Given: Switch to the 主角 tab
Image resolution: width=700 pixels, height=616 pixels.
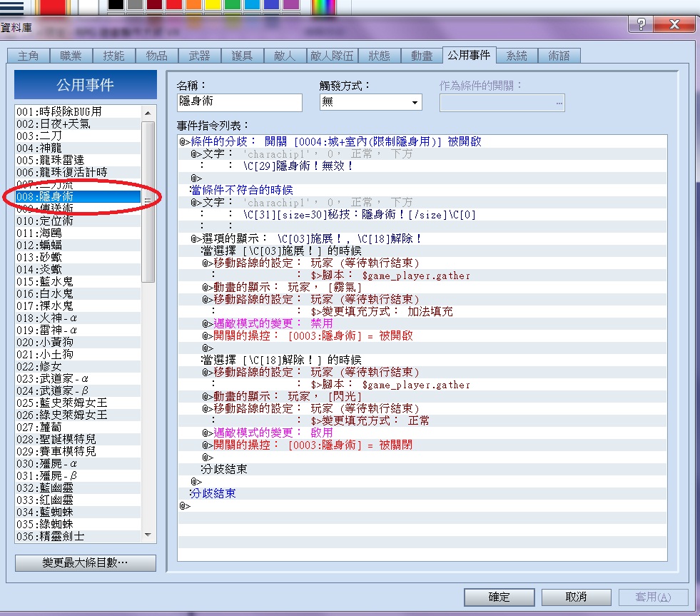Looking at the screenshot, I should point(28,56).
